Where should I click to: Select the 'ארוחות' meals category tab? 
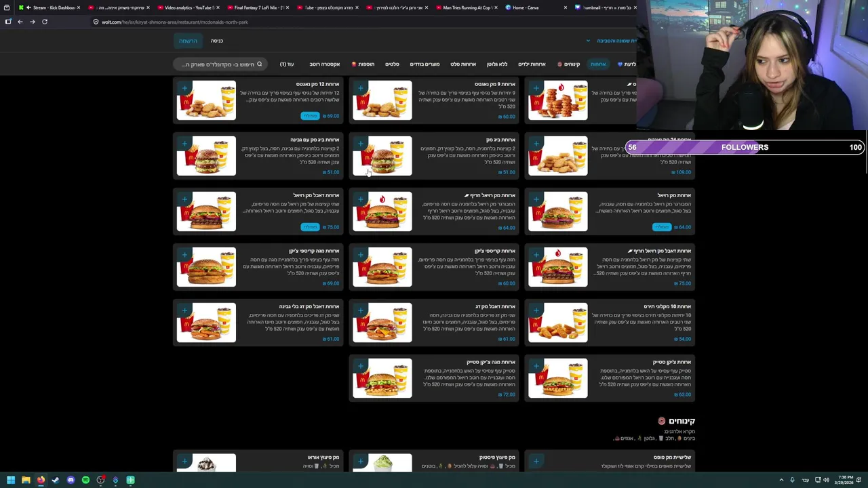coord(598,64)
